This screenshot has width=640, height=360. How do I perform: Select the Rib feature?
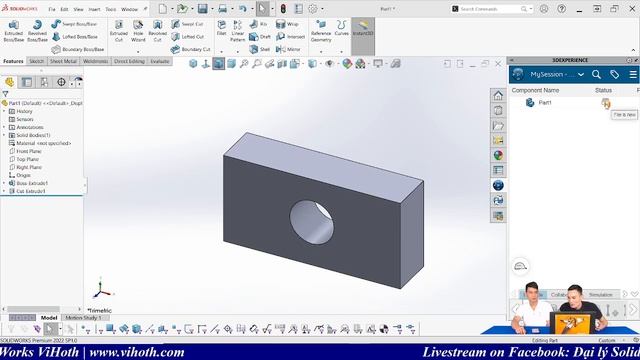click(x=258, y=24)
